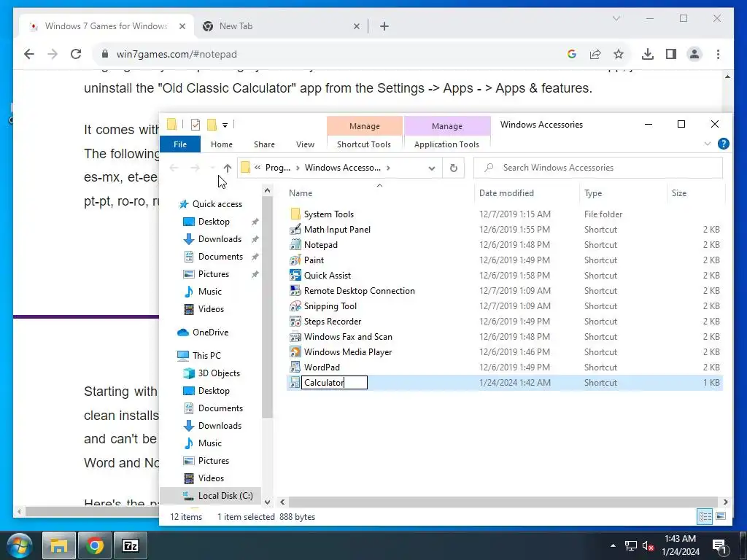Go back in Chrome

pyautogui.click(x=29, y=54)
